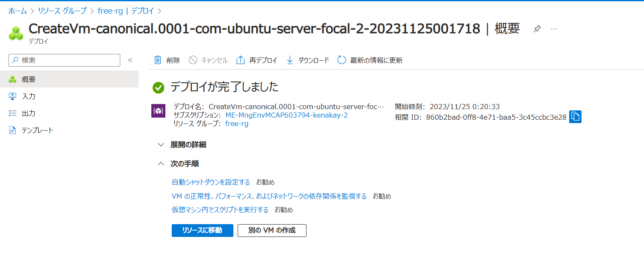Go to free-rg | デプロイ breadcrumb link
Viewport: 644px width, 273px height.
pos(126,11)
